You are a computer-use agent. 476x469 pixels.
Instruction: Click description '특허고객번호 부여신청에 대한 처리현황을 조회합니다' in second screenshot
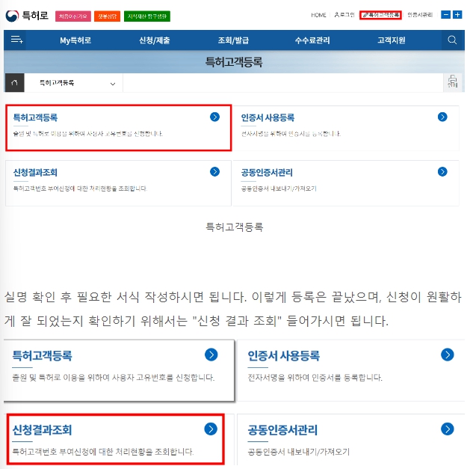click(102, 452)
